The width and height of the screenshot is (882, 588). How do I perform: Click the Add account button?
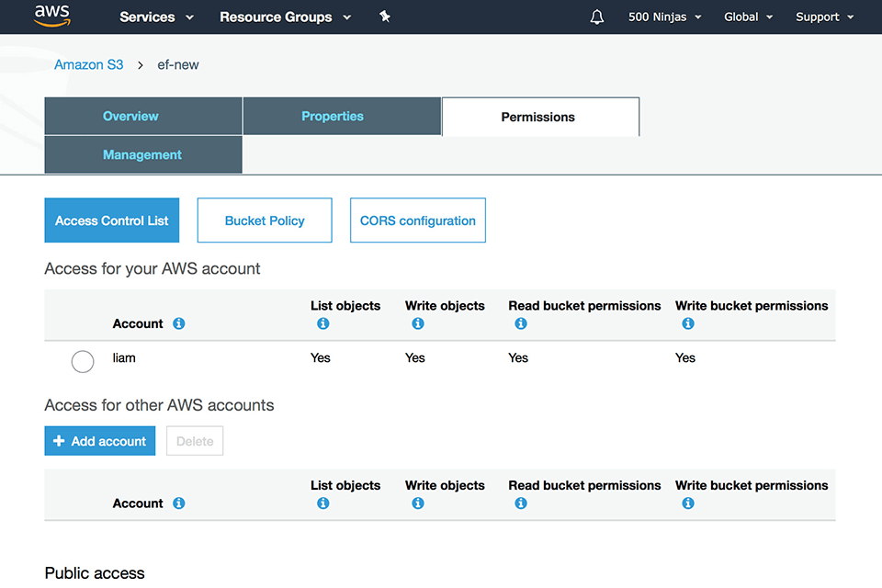click(x=100, y=441)
